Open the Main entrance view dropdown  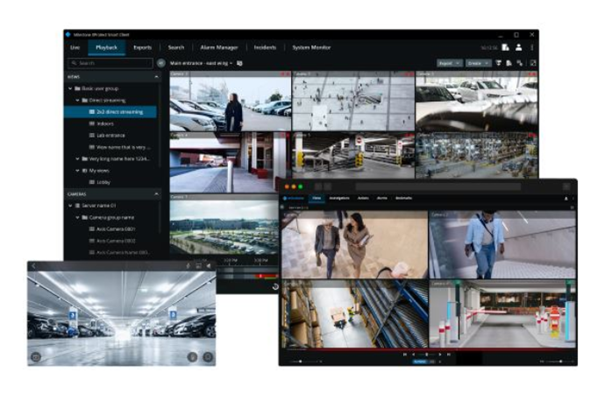click(x=203, y=63)
